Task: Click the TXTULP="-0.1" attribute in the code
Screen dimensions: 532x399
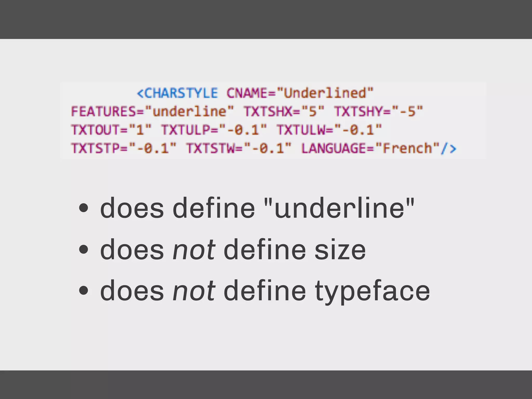Action: (214, 130)
